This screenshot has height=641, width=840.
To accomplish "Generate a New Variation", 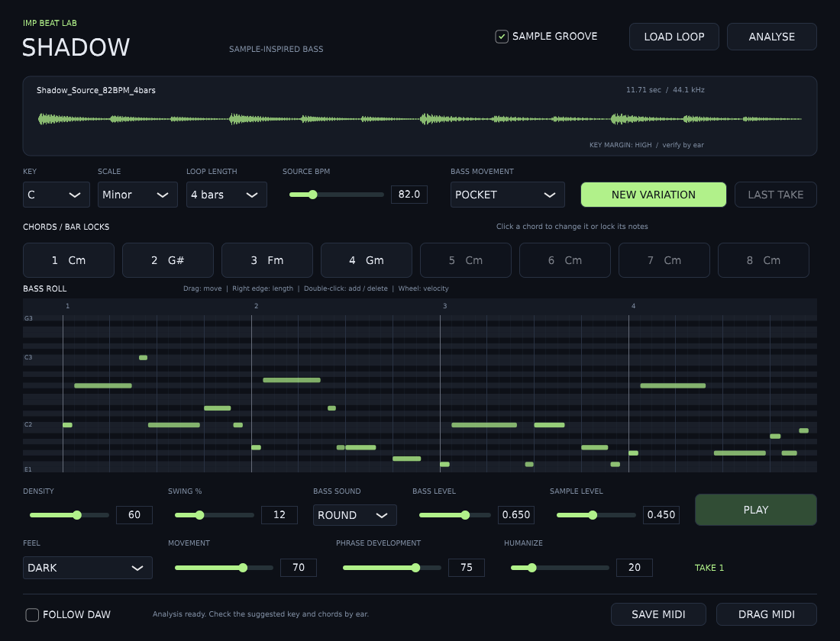I will (654, 195).
